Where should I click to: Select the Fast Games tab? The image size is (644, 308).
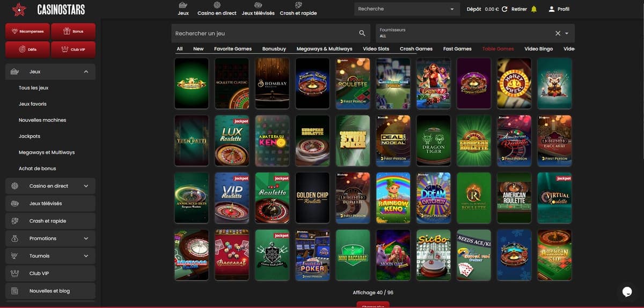[457, 49]
